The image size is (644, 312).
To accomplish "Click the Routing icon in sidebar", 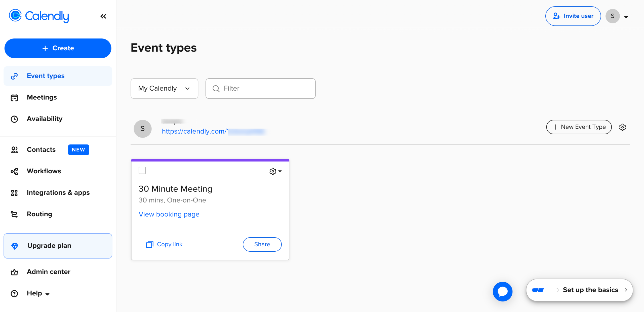I will [14, 214].
